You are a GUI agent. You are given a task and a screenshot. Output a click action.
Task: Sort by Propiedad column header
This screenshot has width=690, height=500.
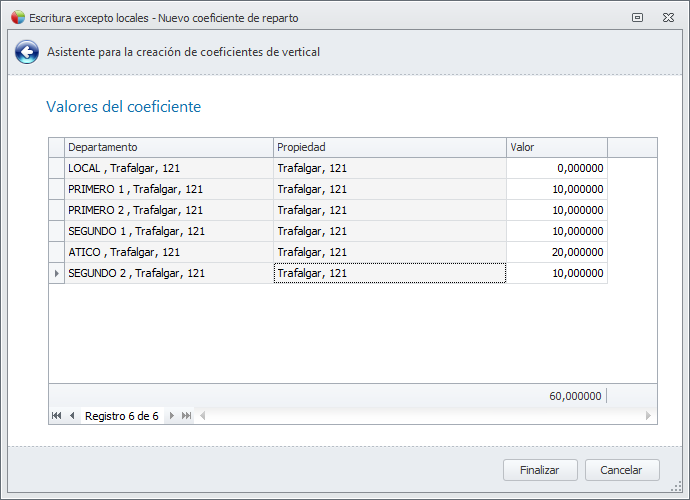pos(389,147)
